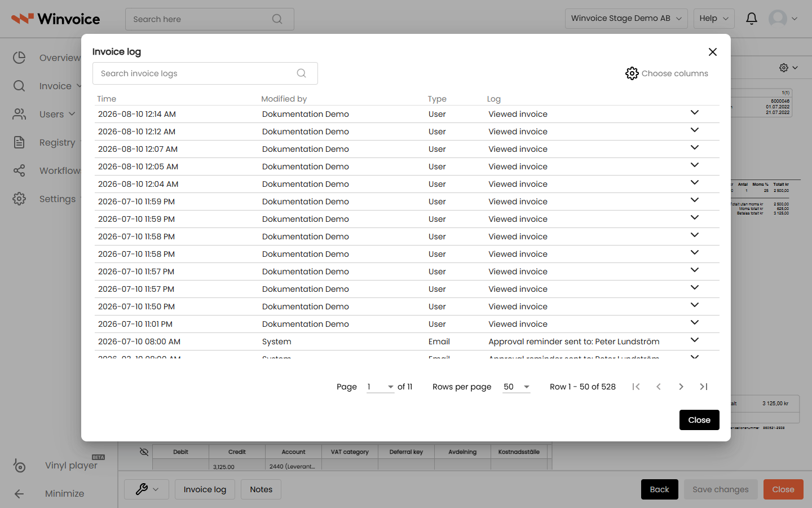Viewport: 812px width, 508px height.
Task: Expand the 2026-08-10 12:07 AM log entry
Action: (695, 147)
